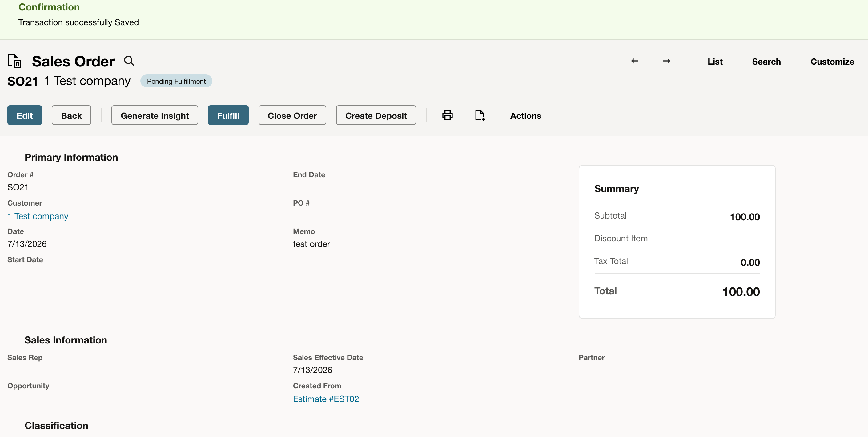Click the Date value 7/13/2026

(27, 244)
